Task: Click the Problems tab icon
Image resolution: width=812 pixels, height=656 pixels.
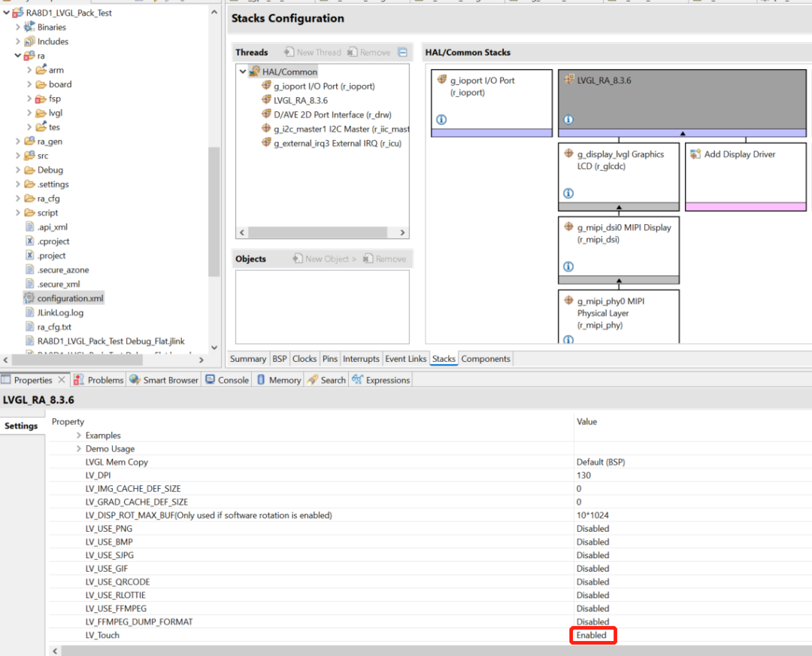Action: (x=79, y=380)
